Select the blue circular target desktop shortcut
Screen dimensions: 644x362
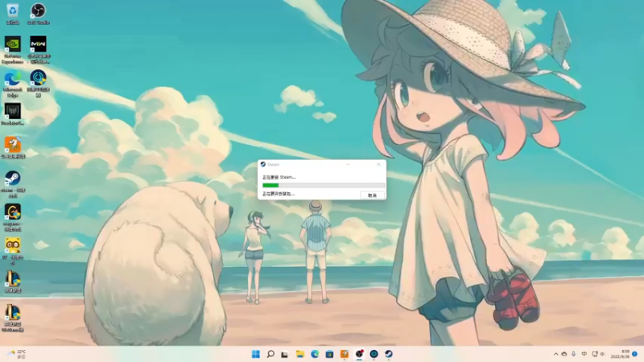click(x=38, y=84)
